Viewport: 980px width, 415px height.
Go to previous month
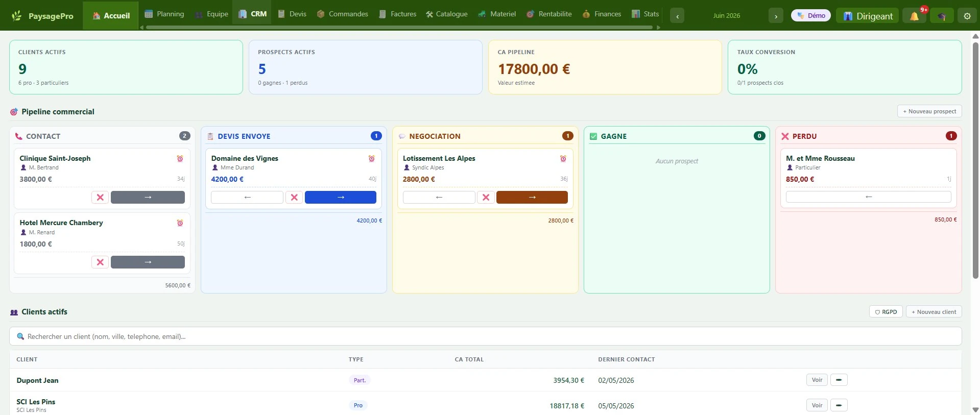pos(677,16)
